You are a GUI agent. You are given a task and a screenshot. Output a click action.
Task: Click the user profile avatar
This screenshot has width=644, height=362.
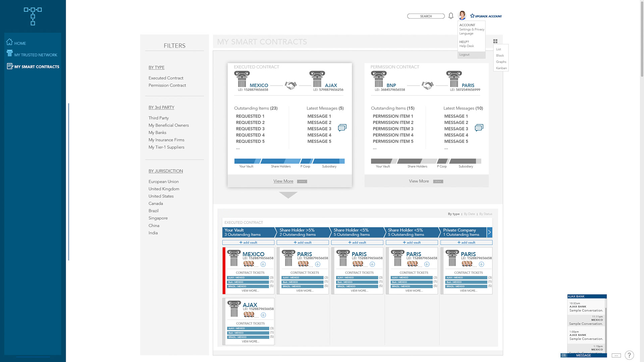coord(462,15)
